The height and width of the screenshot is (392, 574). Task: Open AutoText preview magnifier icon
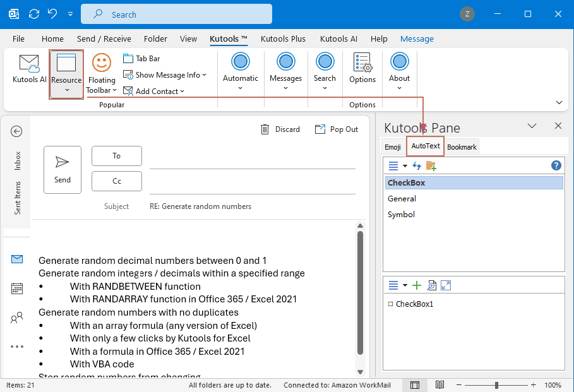tap(431, 285)
